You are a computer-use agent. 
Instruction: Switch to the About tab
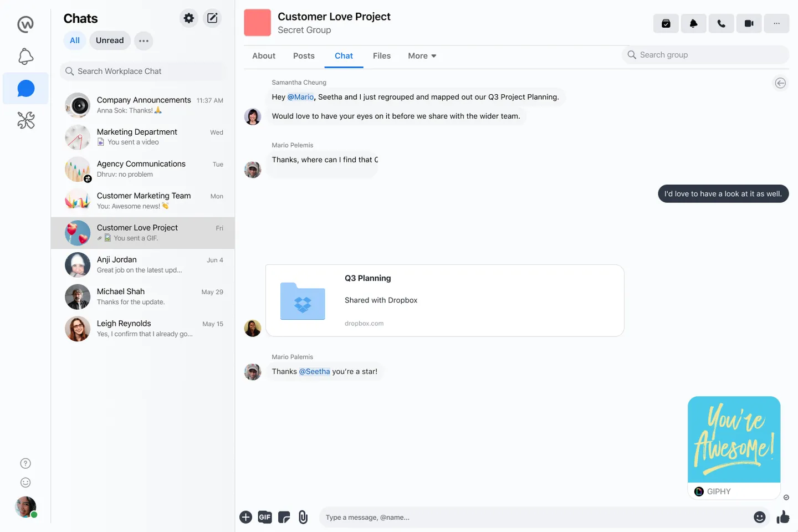tap(264, 56)
